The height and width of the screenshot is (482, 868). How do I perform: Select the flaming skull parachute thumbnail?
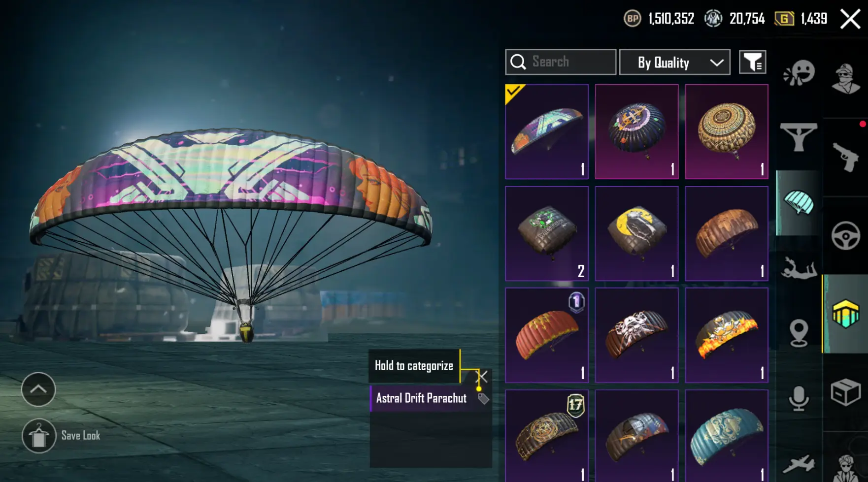(x=727, y=335)
